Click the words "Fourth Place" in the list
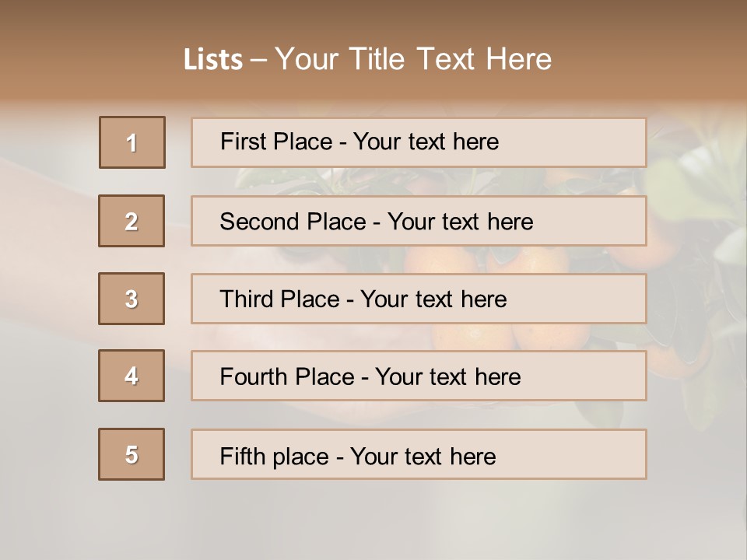 click(x=286, y=377)
